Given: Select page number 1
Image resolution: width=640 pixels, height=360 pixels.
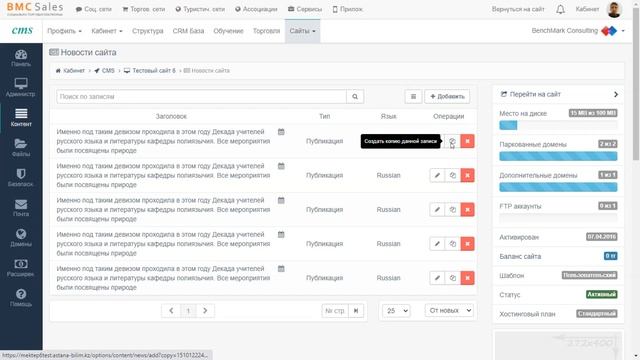Looking at the screenshot, I should coord(188,311).
